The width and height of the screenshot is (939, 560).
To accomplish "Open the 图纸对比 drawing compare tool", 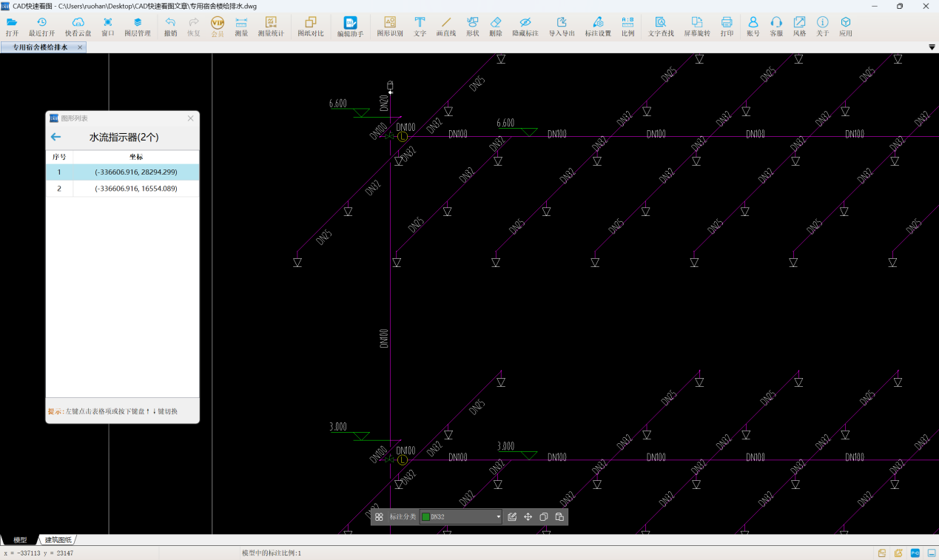I will (x=310, y=27).
